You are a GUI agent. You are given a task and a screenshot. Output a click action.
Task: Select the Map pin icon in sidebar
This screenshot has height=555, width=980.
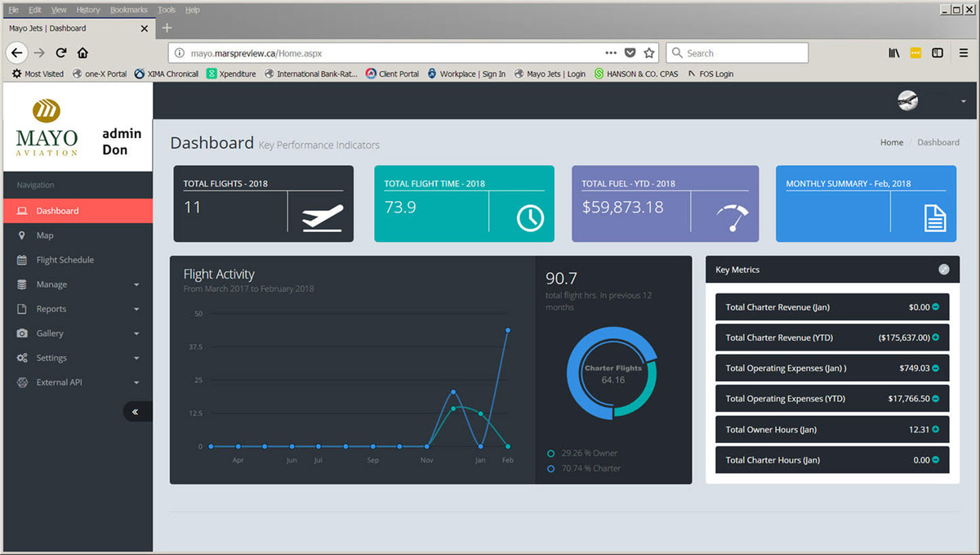click(22, 235)
